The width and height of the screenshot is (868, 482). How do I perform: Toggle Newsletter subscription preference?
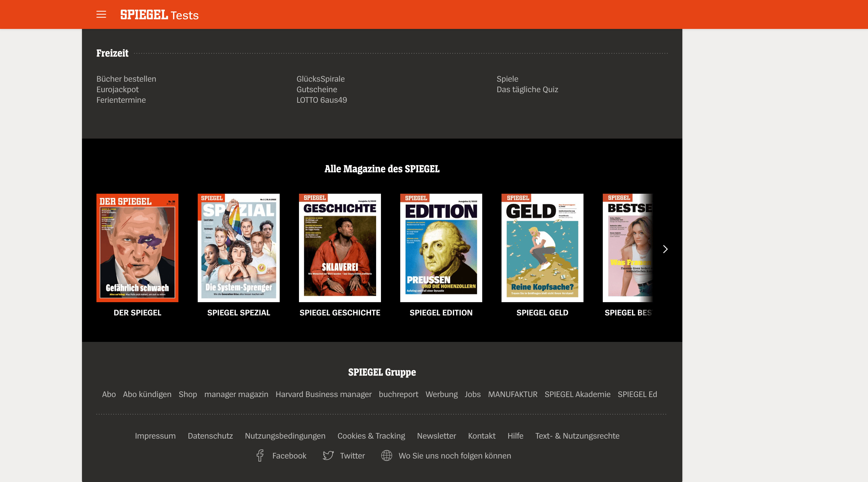point(436,436)
